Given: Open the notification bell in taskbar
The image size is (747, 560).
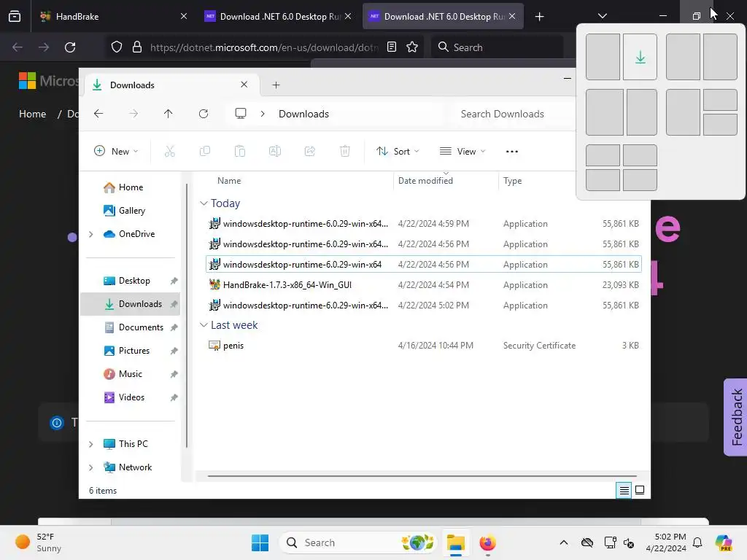Looking at the screenshot, I should point(697,542).
